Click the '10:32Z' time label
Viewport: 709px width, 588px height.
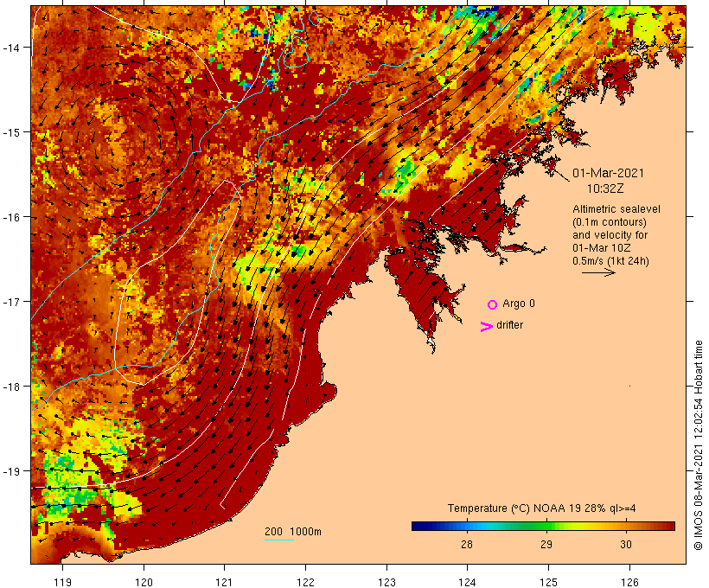pyautogui.click(x=605, y=189)
